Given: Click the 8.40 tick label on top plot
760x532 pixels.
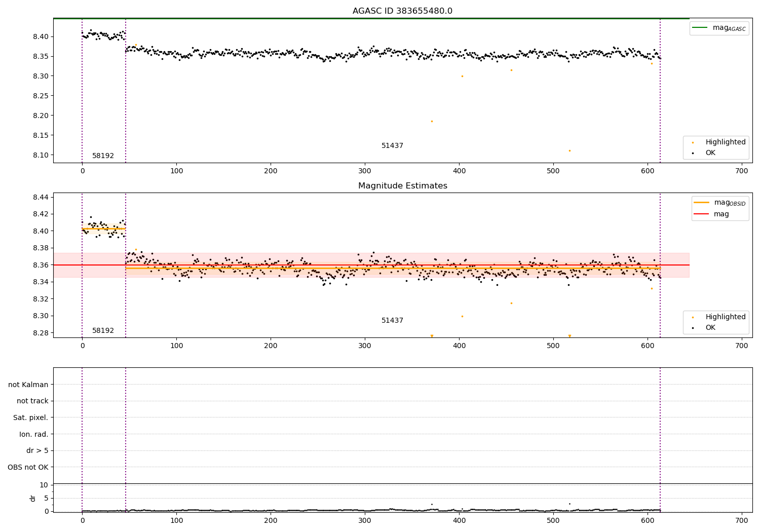Looking at the screenshot, I should tap(41, 36).
